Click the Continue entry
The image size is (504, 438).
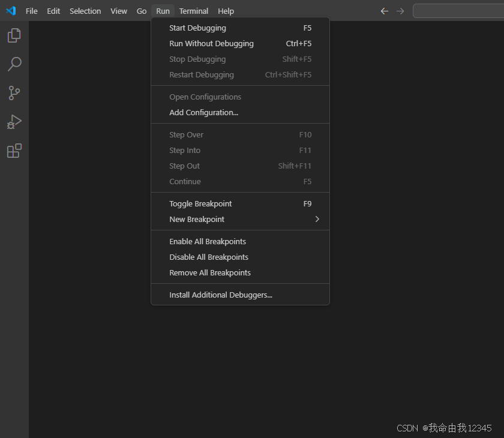240,181
